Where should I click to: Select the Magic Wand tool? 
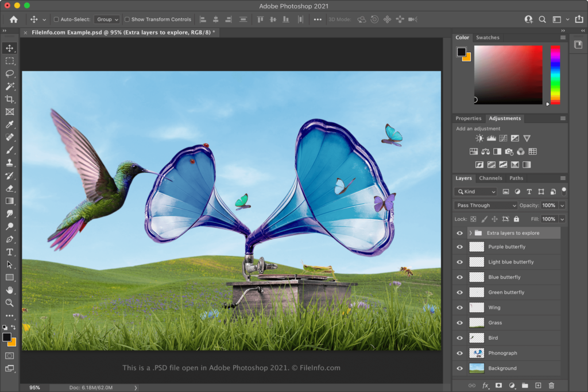point(10,87)
